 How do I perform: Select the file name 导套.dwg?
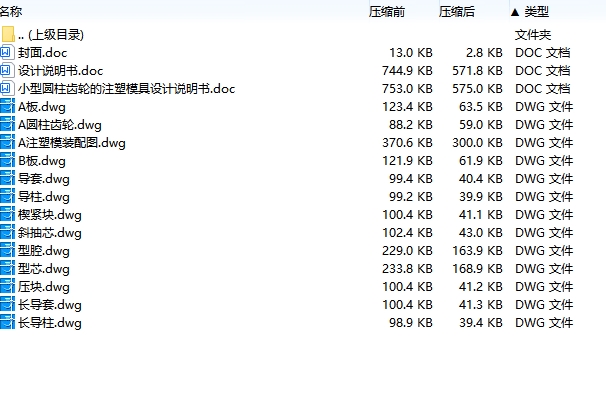tap(44, 179)
